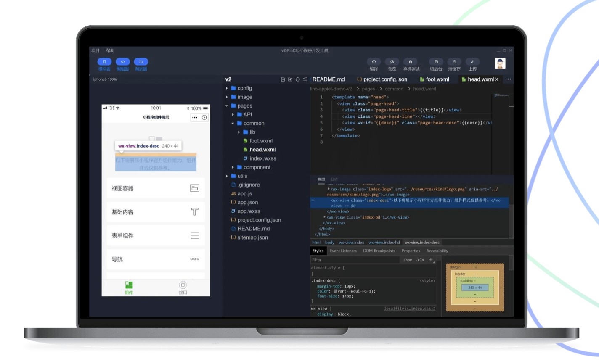Select wx-view.index-desc in the DOM breadcrumb
Screen dimensions: 599x364
click(x=422, y=242)
